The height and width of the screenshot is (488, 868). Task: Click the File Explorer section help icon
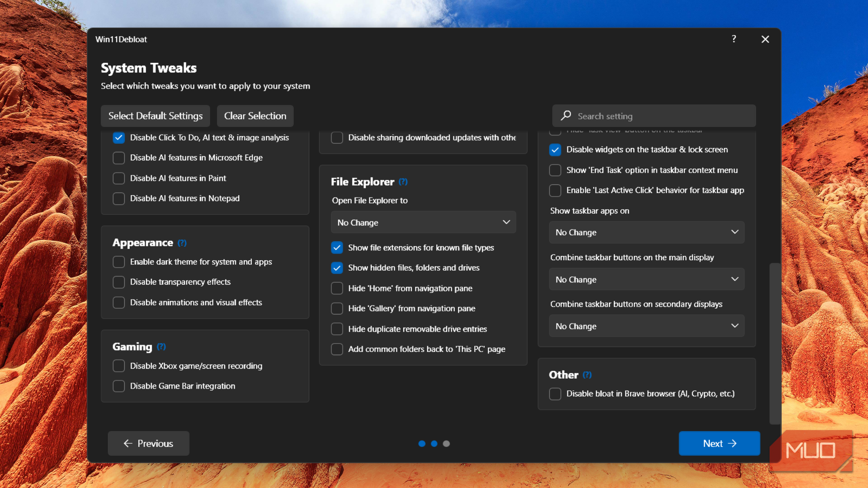403,182
